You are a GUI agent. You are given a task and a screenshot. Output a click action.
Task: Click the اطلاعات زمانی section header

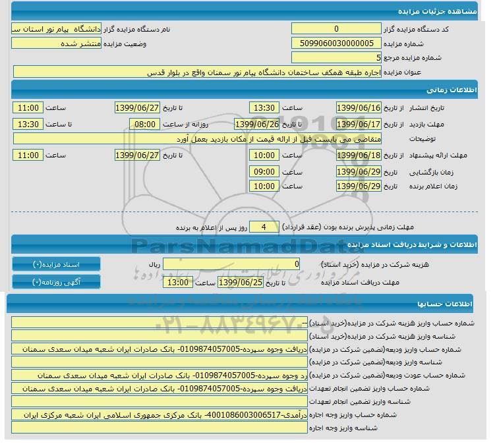point(245,90)
